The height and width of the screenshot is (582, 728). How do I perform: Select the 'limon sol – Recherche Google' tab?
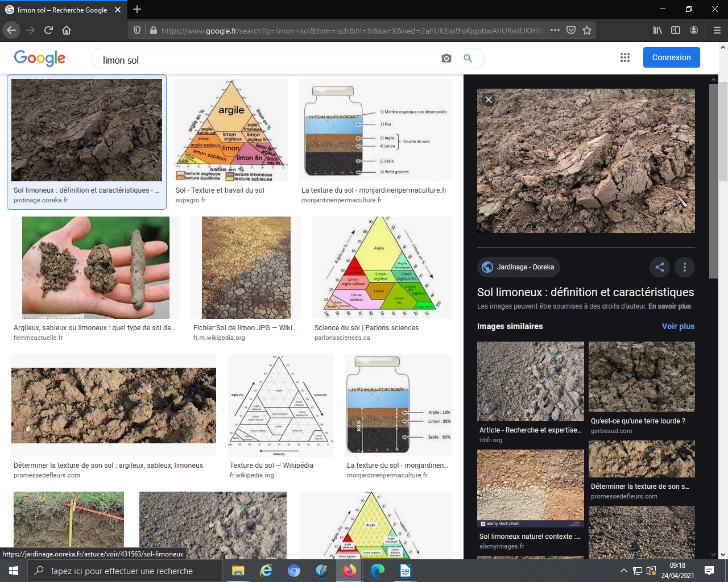click(63, 10)
